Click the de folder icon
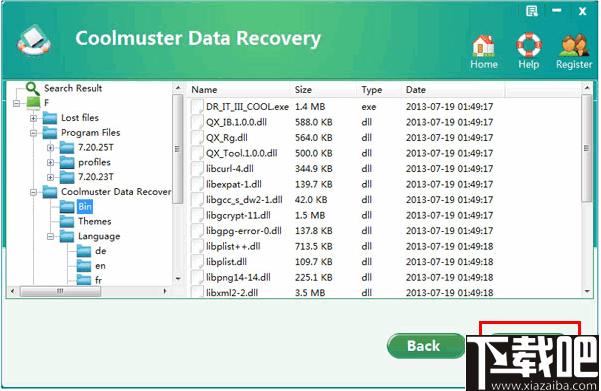The width and height of the screenshot is (601, 391). pos(84,251)
